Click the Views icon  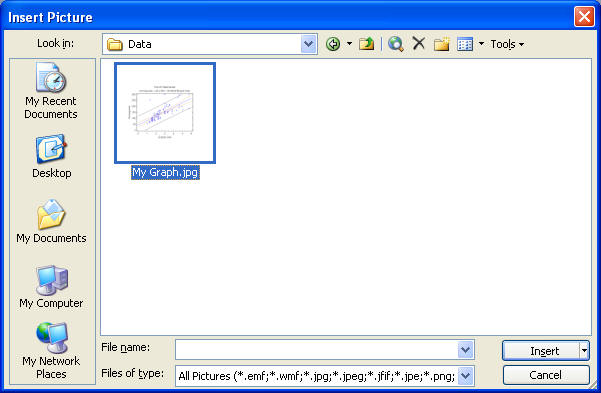(465, 44)
